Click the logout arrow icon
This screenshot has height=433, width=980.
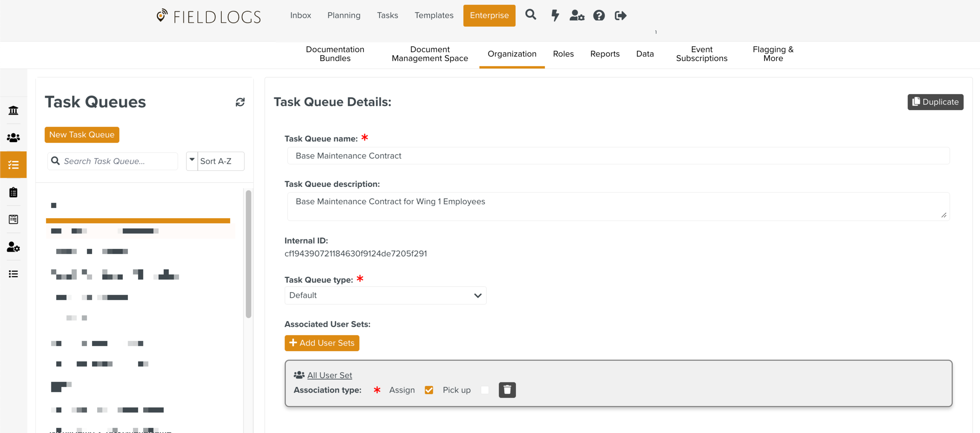(x=621, y=15)
